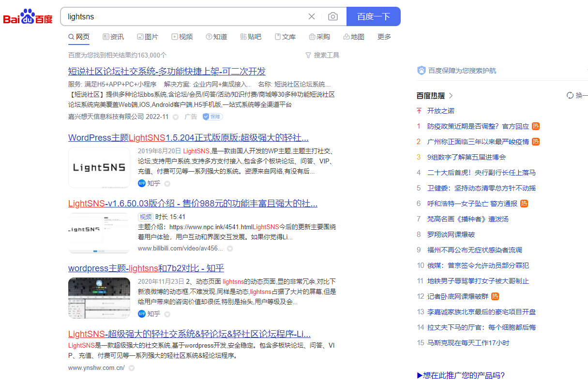
Task: Open hot search 二十大后首虎
Action: [482, 173]
